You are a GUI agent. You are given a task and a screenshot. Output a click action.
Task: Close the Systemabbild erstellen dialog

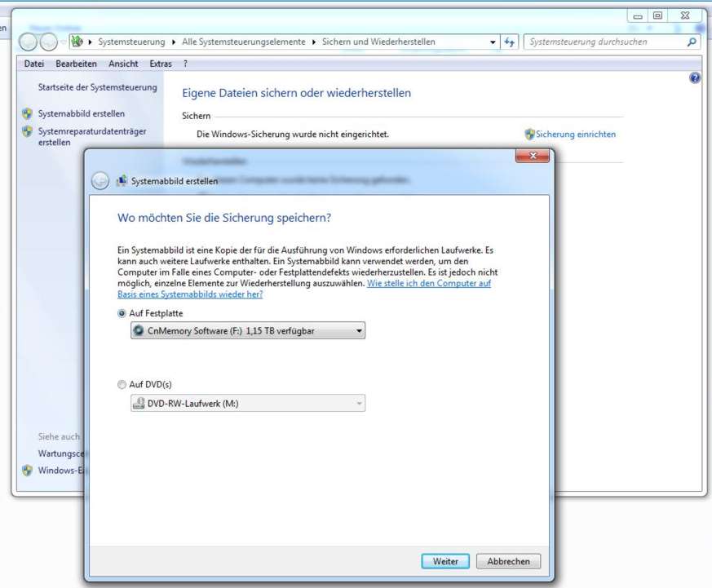point(533,156)
